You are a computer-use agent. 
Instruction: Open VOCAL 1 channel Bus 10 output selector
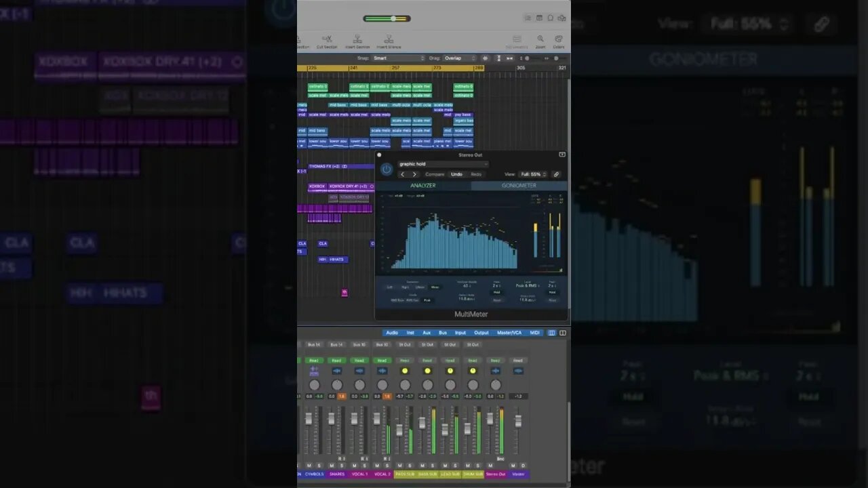coord(359,344)
